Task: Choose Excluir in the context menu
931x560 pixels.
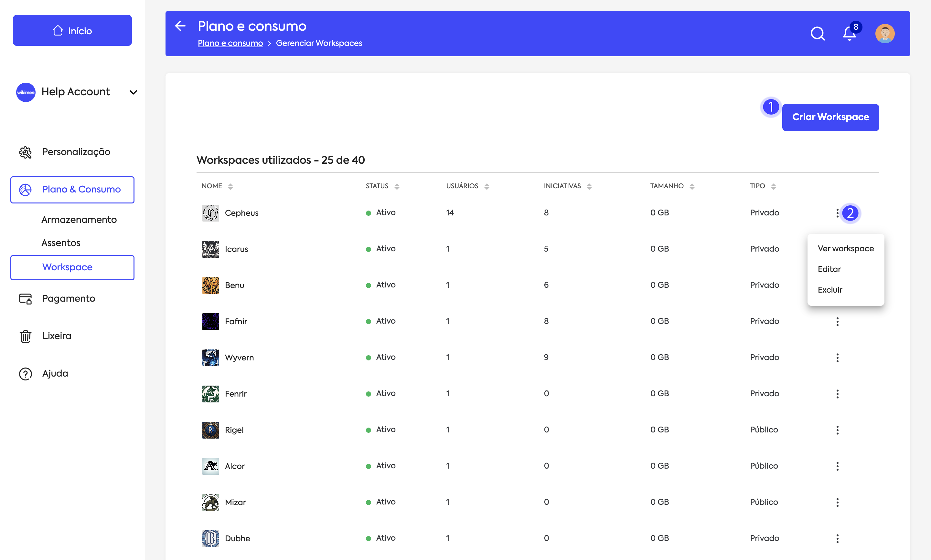Action: tap(830, 290)
